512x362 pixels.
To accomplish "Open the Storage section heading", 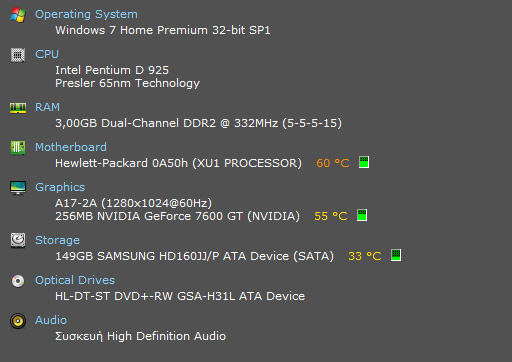I will pos(57,240).
